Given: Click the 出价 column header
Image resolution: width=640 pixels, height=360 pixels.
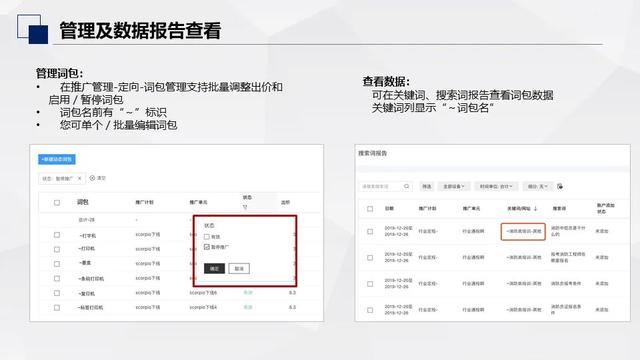Looking at the screenshot, I should tap(285, 202).
